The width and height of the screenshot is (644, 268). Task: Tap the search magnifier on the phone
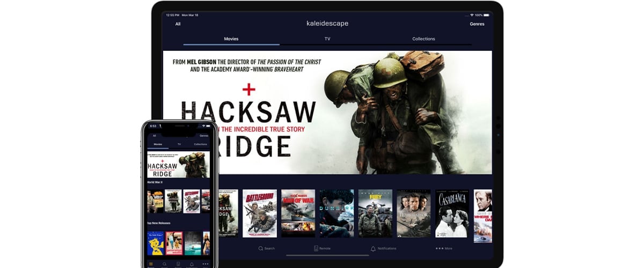165,264
